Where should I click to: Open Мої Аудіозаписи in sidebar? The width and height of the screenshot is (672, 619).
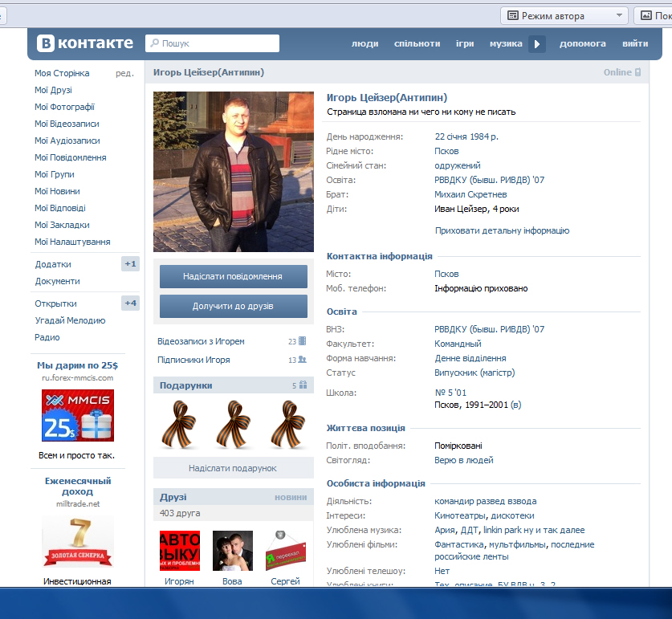pos(67,140)
